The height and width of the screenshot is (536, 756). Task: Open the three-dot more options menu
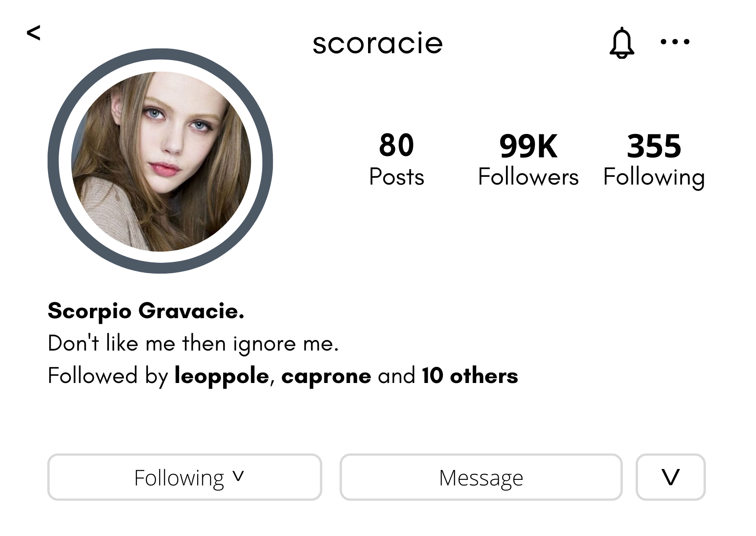point(675,42)
